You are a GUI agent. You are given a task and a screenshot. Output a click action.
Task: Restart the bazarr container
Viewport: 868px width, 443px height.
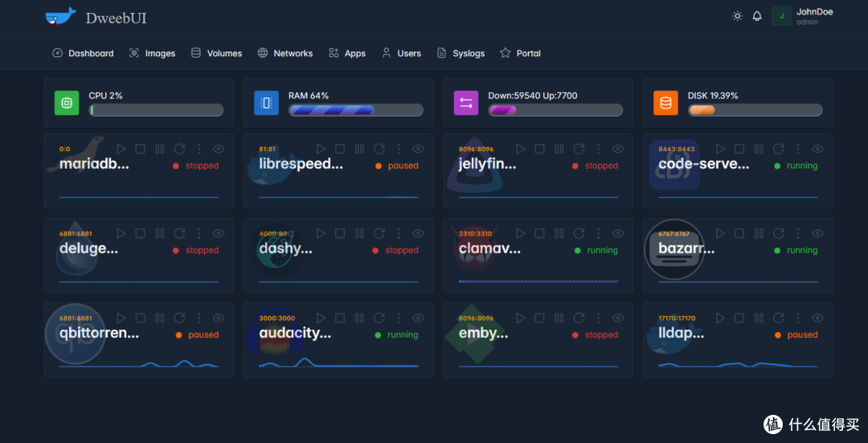pos(779,233)
